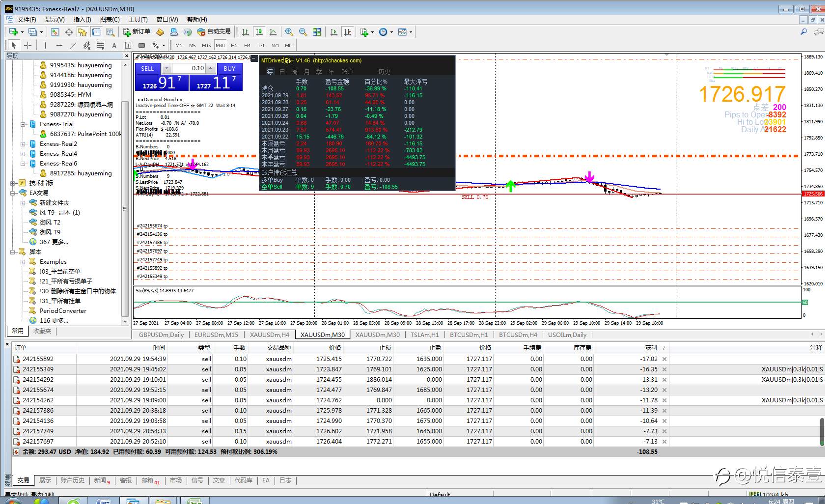Expand the Exness-Real6 server node
The image size is (831, 504).
point(23,164)
